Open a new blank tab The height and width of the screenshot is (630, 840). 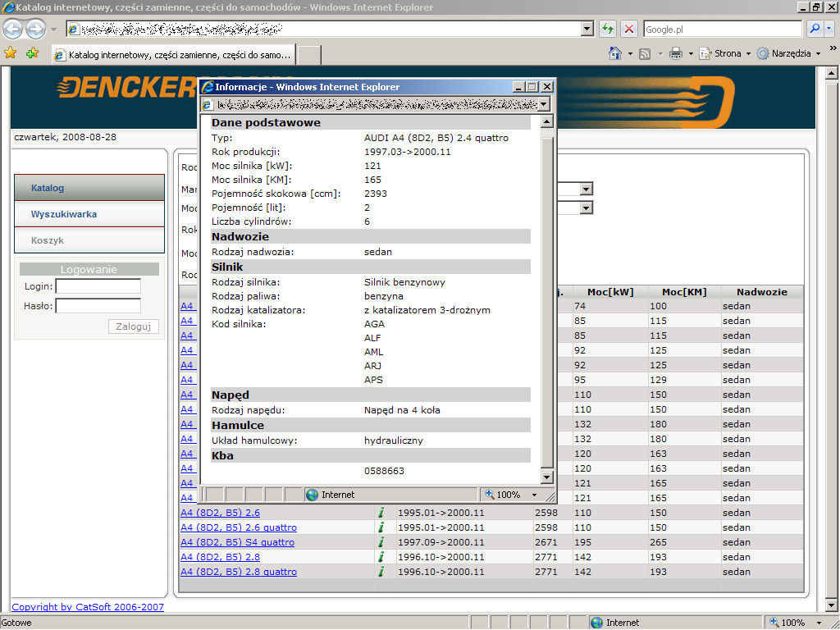(x=308, y=55)
